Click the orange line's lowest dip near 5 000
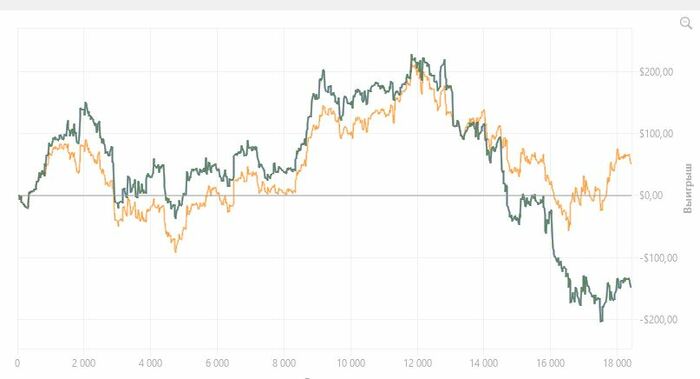Image resolution: width=700 pixels, height=379 pixels. click(x=175, y=252)
